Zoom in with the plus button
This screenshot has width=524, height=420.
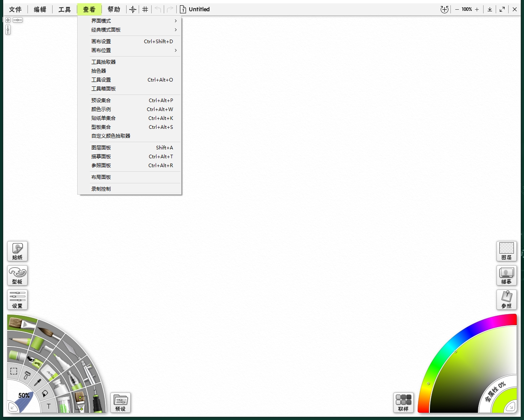(477, 9)
